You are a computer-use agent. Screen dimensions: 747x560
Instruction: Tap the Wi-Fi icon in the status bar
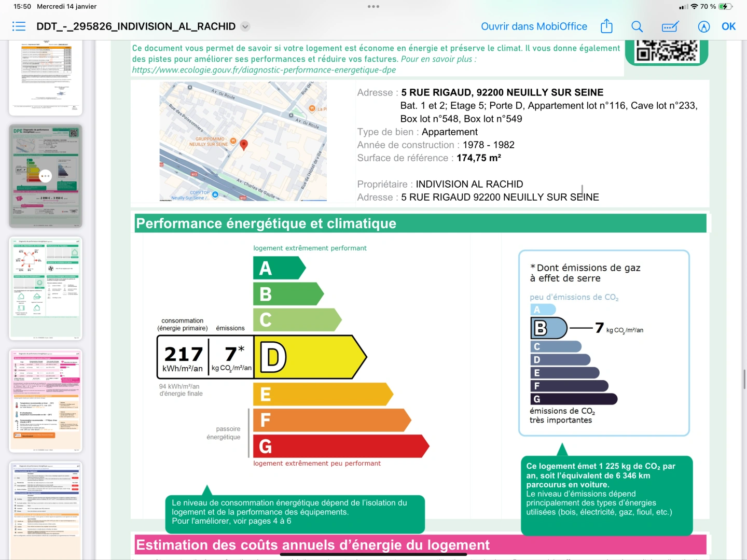coord(694,7)
